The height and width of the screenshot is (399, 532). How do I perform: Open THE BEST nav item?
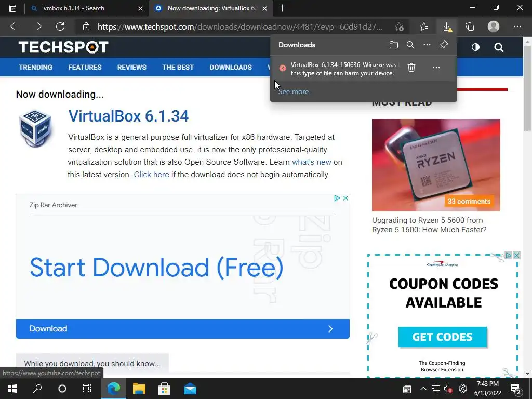tap(178, 67)
